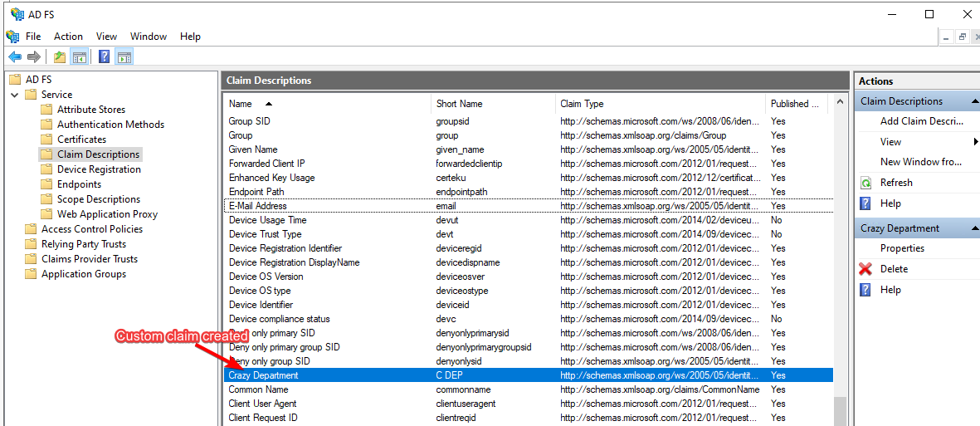Select the Given Name claim row

click(528, 149)
